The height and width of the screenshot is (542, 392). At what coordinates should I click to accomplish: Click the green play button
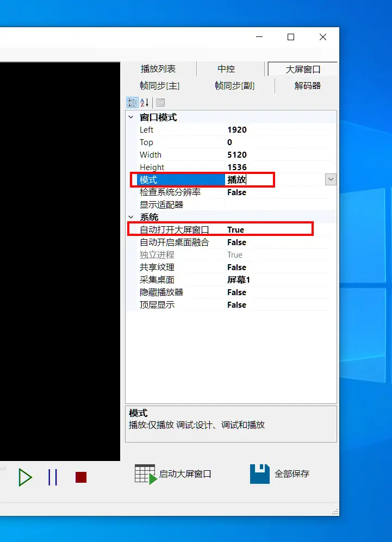point(25,477)
